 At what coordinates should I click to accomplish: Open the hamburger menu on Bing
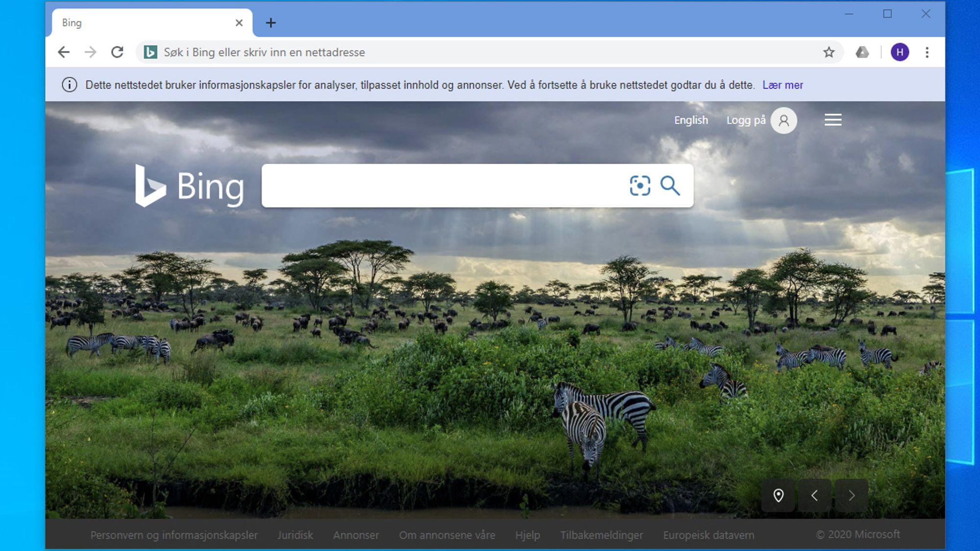(x=833, y=120)
